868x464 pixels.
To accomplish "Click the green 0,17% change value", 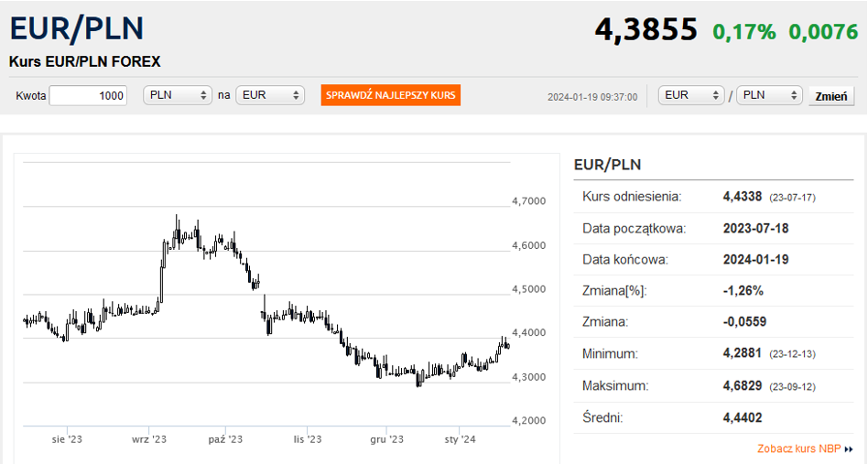I will pyautogui.click(x=743, y=32).
